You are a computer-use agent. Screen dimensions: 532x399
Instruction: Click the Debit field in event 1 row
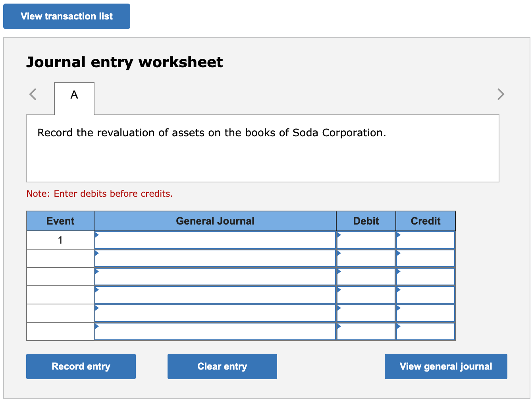pyautogui.click(x=366, y=240)
